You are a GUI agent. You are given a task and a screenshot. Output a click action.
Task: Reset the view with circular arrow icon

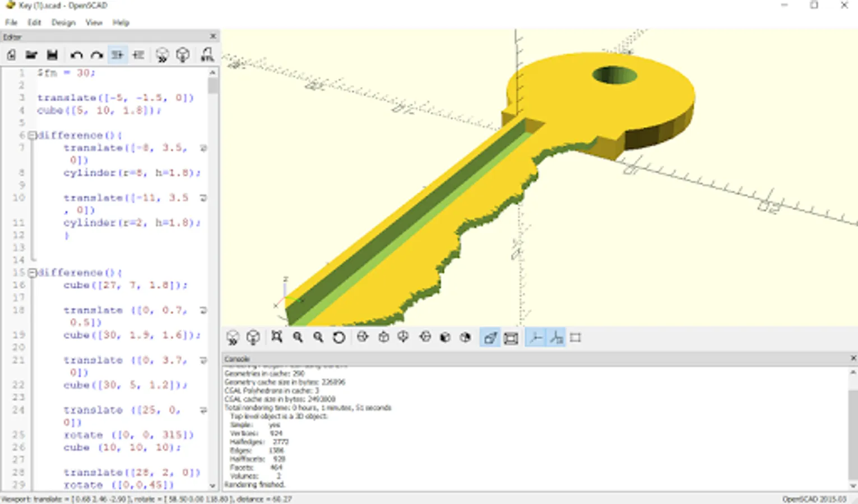pos(338,337)
